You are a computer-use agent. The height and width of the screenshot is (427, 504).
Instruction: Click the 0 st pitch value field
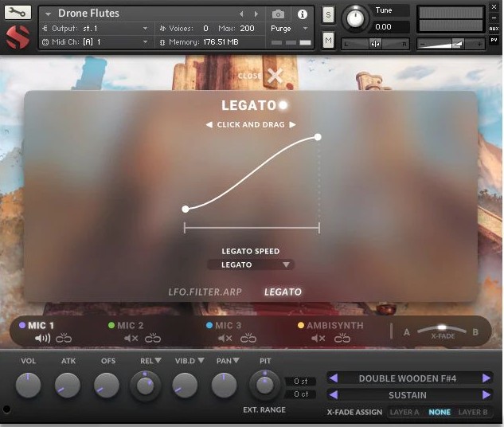pos(300,381)
